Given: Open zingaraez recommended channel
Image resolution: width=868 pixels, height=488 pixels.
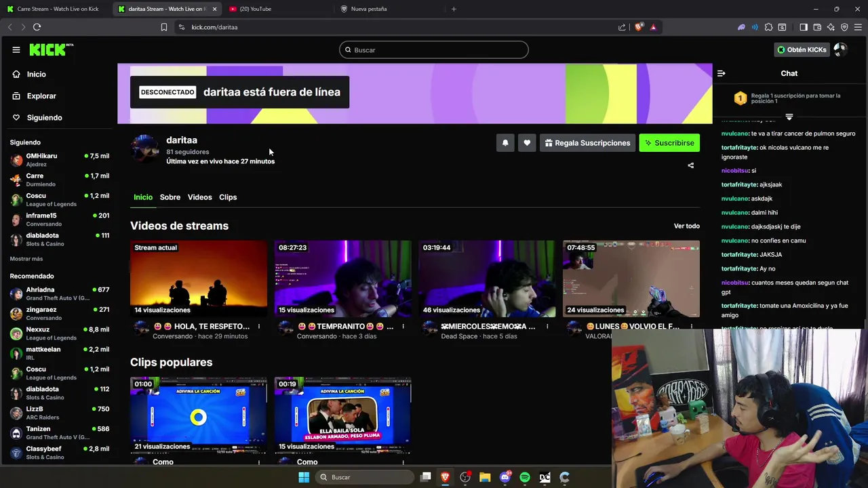Looking at the screenshot, I should tap(60, 313).
